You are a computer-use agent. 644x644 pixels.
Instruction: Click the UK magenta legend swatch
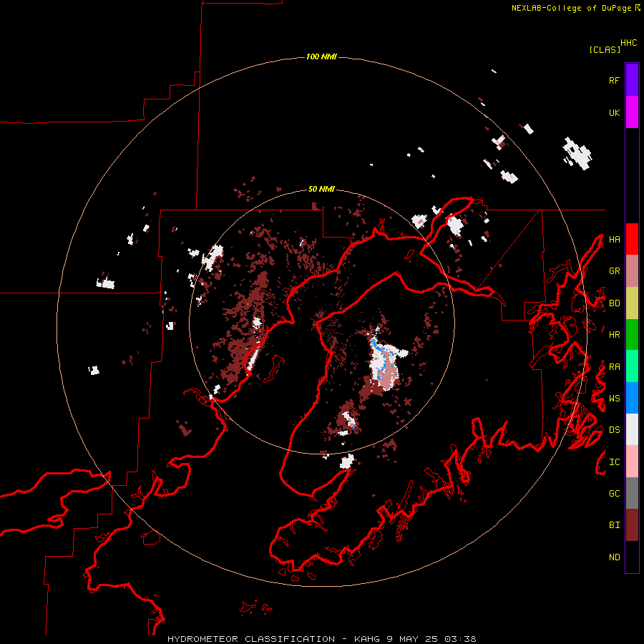click(x=632, y=112)
